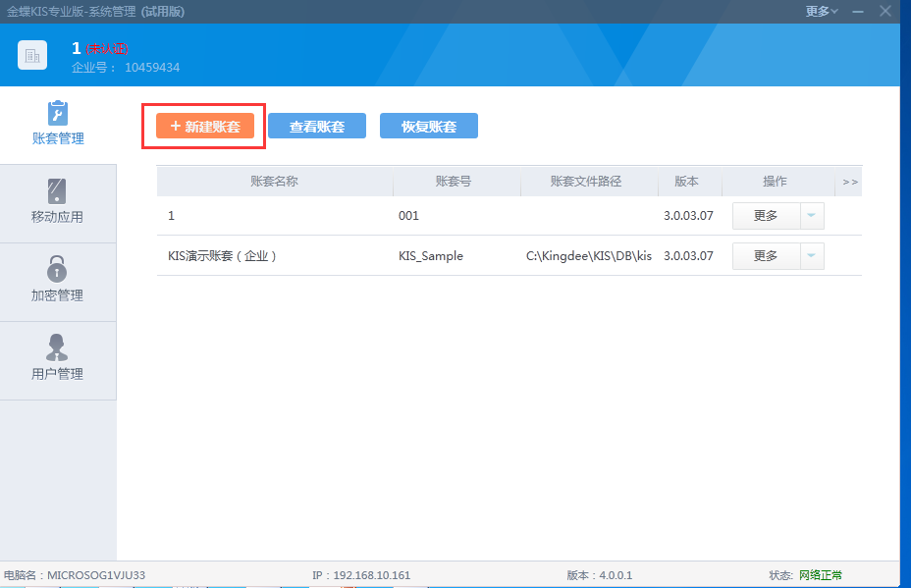Click 新建账套 button
911x588 pixels.
point(205,127)
